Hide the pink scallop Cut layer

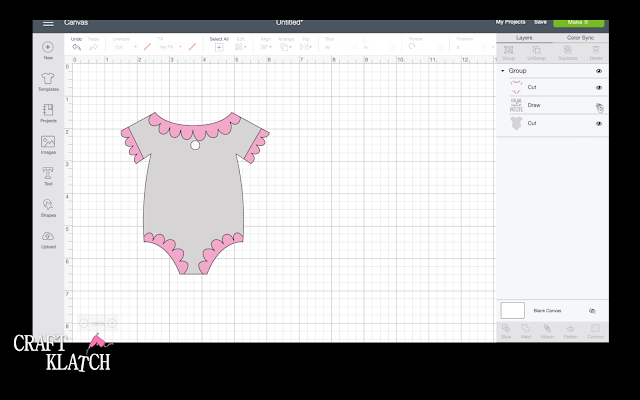click(x=599, y=88)
